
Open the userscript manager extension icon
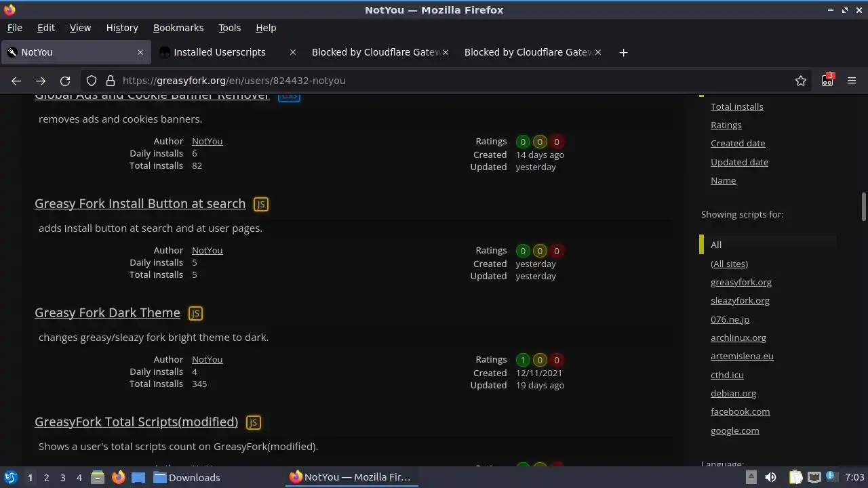[827, 80]
